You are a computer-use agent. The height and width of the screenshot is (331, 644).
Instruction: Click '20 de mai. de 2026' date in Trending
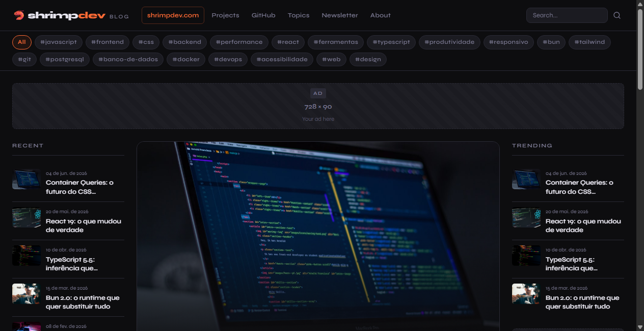click(567, 212)
